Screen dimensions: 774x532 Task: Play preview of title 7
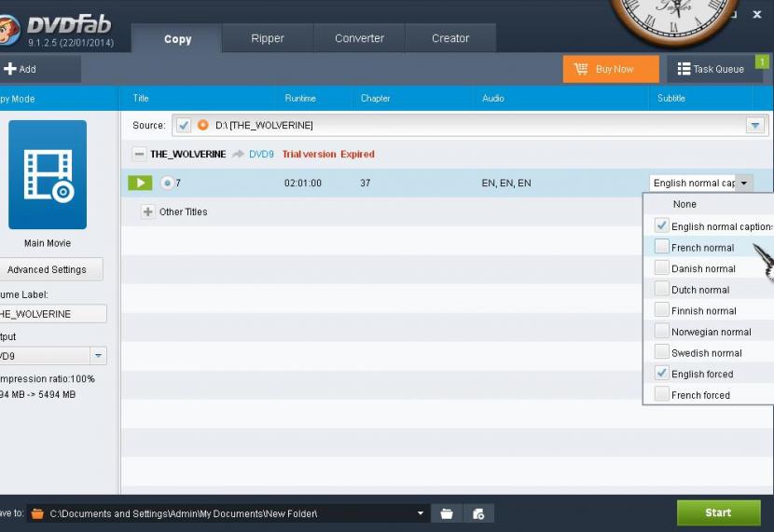[x=140, y=183]
